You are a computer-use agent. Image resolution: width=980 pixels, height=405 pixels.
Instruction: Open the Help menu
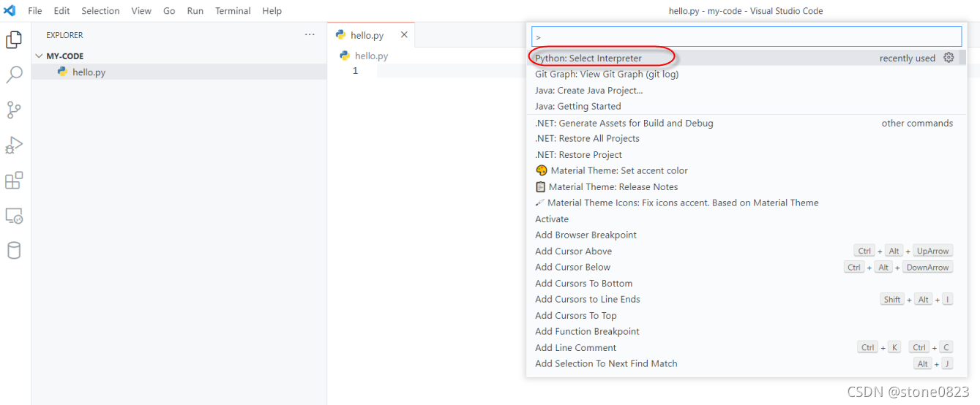tap(272, 11)
